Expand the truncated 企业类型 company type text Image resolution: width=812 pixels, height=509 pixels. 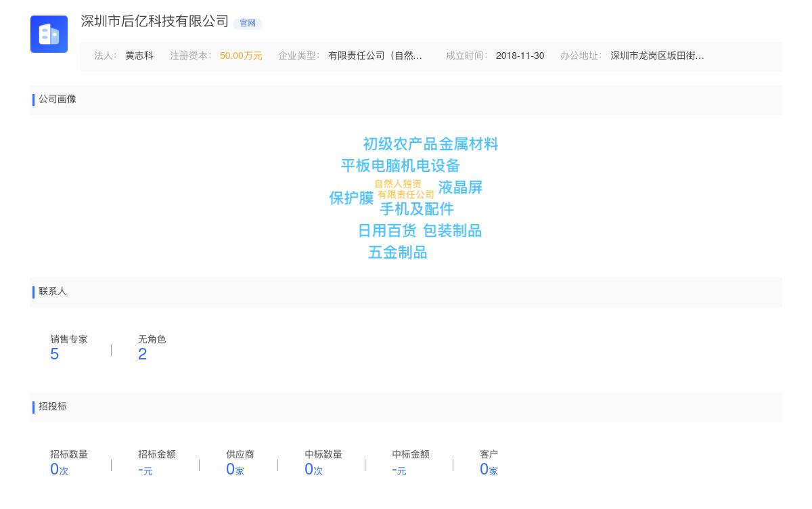pos(375,56)
